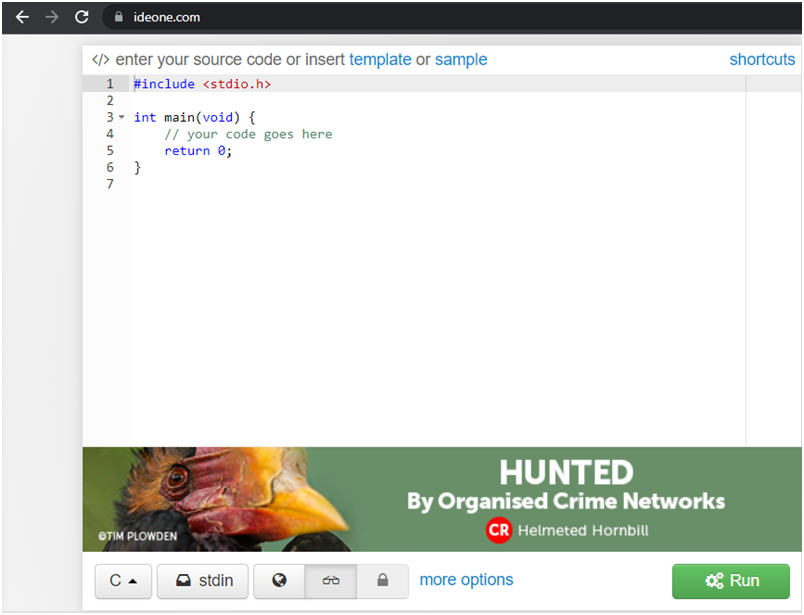The image size is (804, 615).
Task: Open the C language dropdown
Action: point(123,581)
